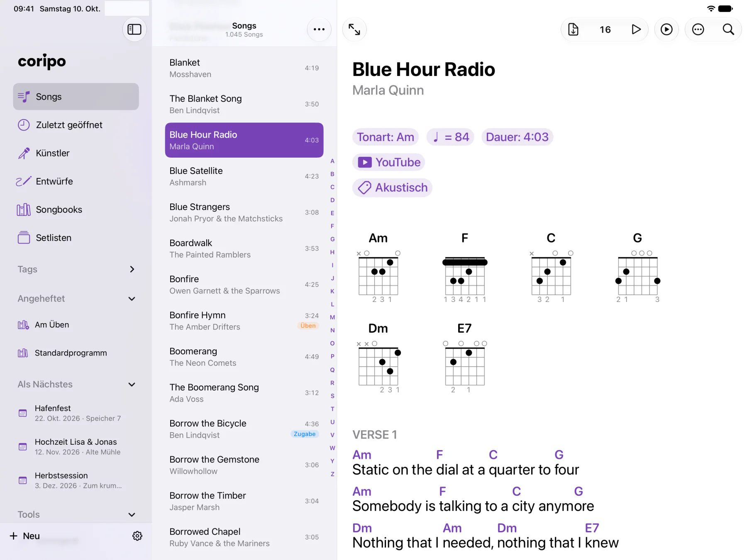
Task: Select the Dm chord diagram
Action: [x=378, y=358]
